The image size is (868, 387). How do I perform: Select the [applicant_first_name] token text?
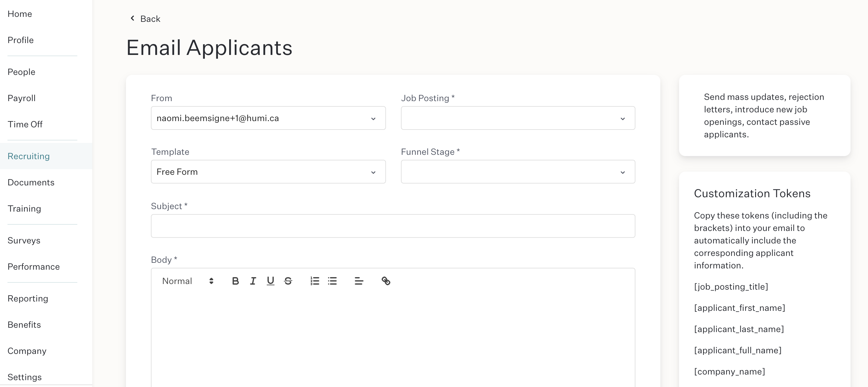(x=740, y=308)
